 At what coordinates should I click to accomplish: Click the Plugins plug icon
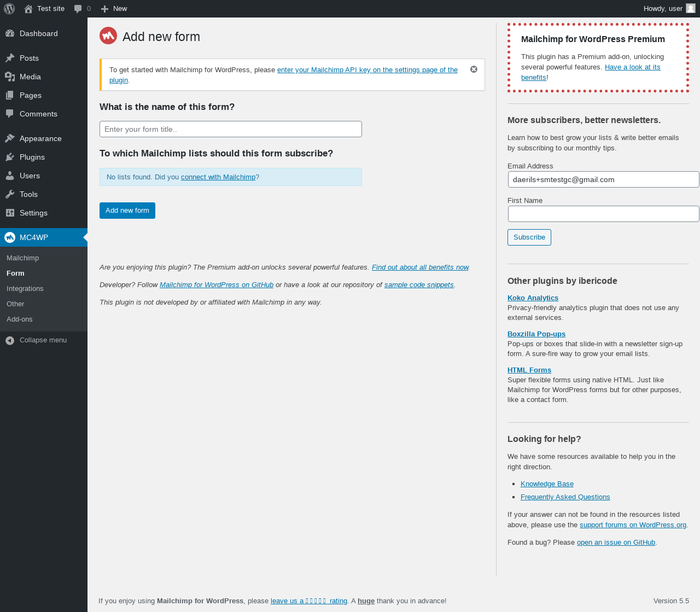click(10, 157)
